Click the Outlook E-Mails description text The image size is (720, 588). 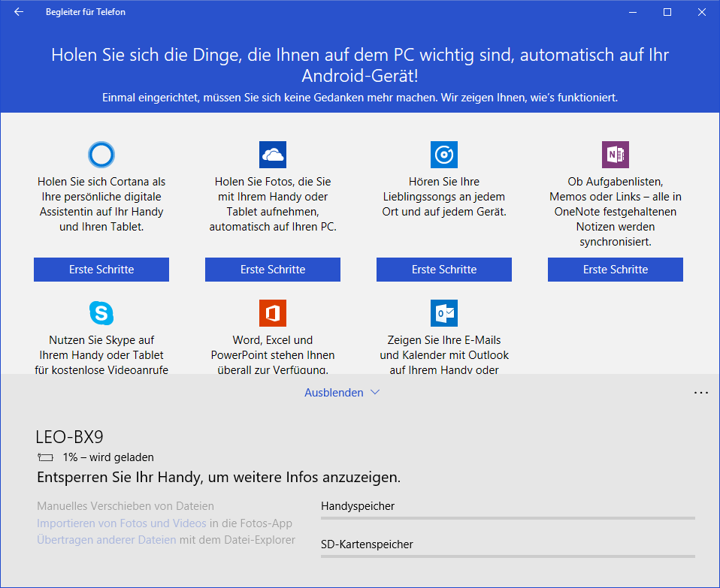(x=444, y=355)
